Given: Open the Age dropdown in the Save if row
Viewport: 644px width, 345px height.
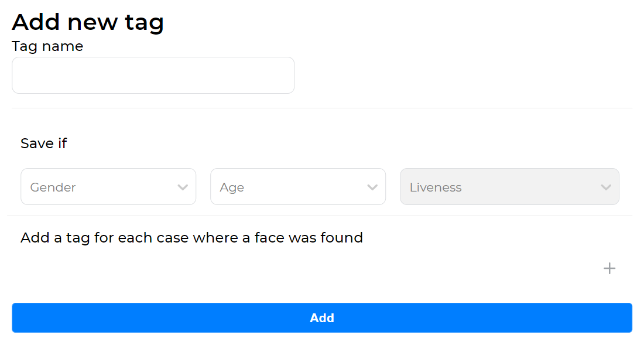Looking at the screenshot, I should 298,186.
